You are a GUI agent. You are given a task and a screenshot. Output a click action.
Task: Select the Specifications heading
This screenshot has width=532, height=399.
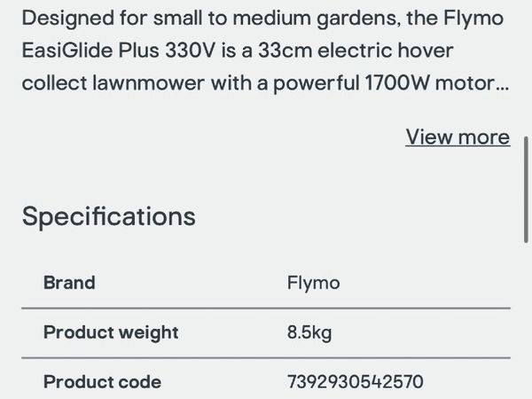click(x=108, y=216)
